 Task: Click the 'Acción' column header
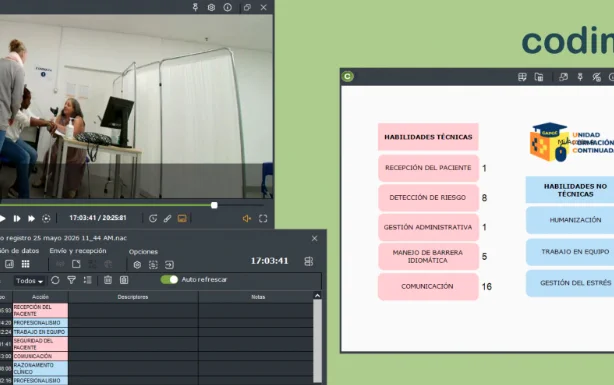(40, 297)
